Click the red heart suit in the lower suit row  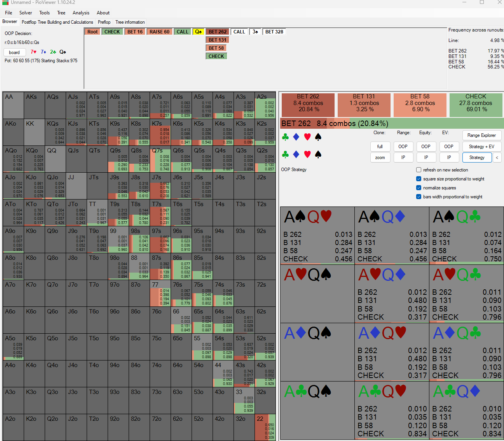coord(307,155)
